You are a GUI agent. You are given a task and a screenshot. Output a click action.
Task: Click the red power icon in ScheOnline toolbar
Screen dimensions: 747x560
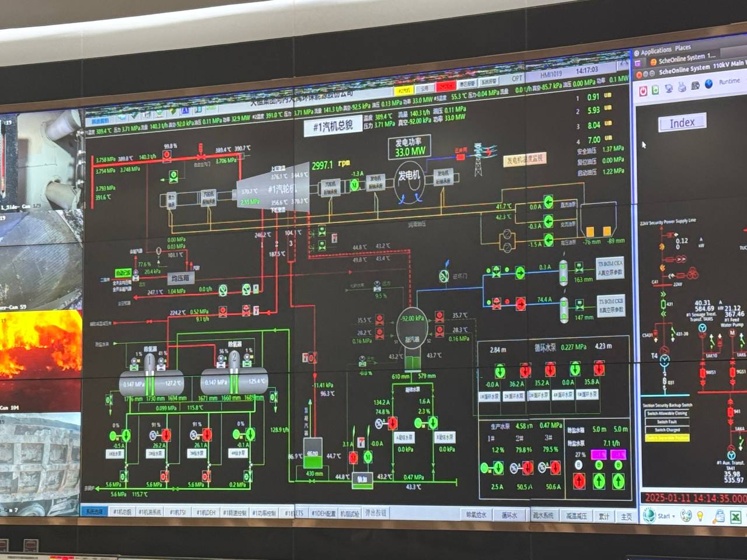click(x=643, y=91)
